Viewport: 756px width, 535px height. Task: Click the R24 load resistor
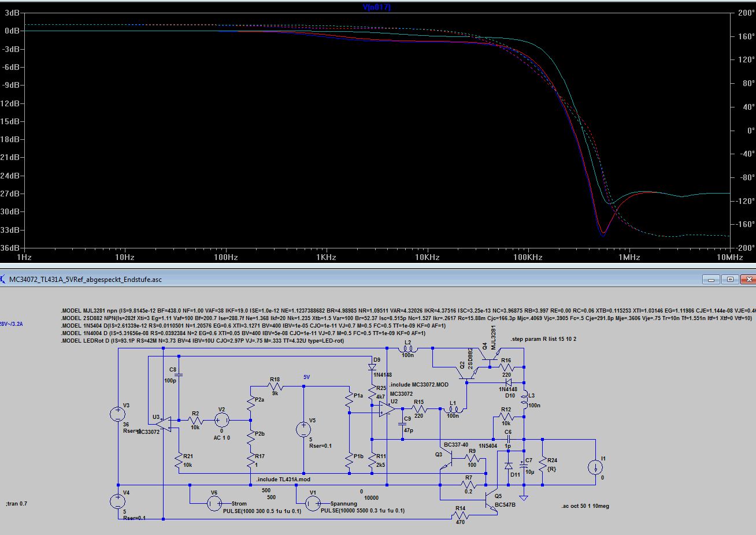pyautogui.click(x=543, y=464)
